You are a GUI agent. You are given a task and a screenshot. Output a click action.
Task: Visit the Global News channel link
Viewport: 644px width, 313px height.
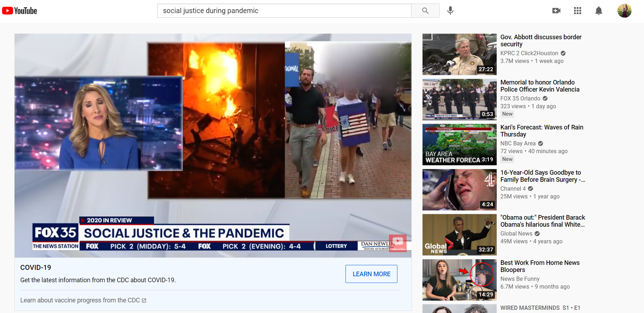tap(516, 233)
